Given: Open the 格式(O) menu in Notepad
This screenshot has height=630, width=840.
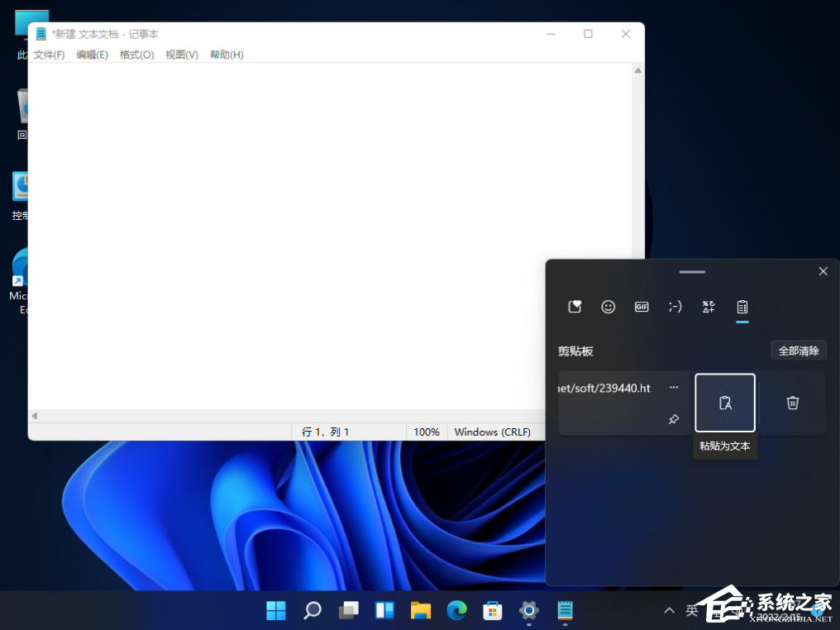Looking at the screenshot, I should (x=136, y=55).
